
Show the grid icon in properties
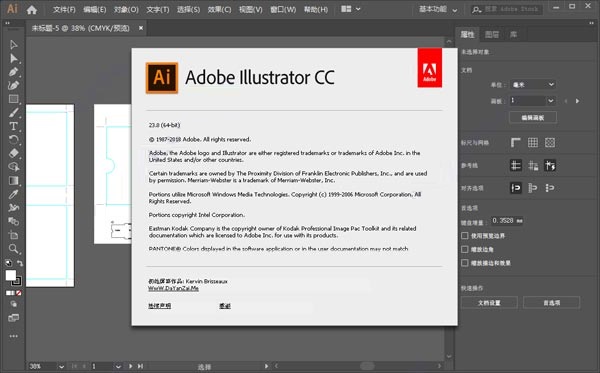[533, 143]
